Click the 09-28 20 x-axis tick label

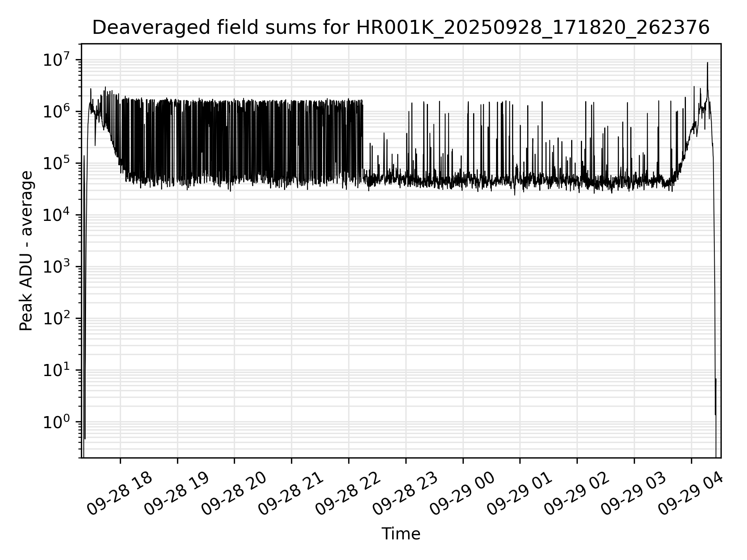click(234, 493)
